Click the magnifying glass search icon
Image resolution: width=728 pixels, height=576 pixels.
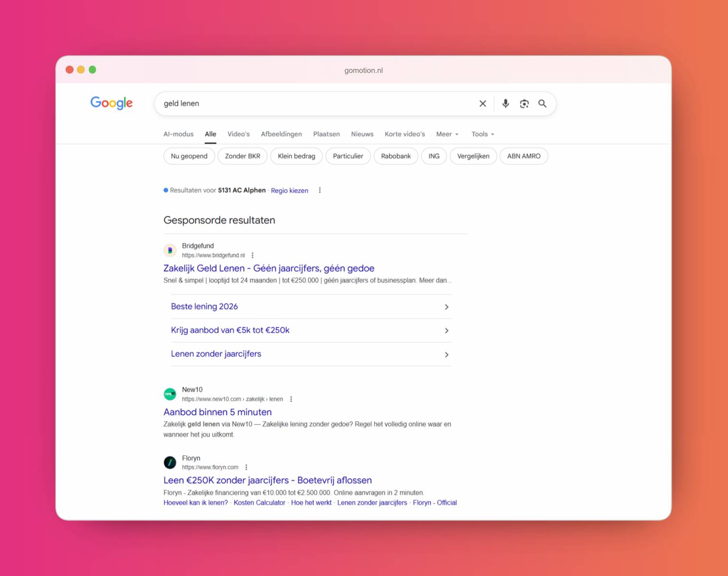(x=542, y=103)
